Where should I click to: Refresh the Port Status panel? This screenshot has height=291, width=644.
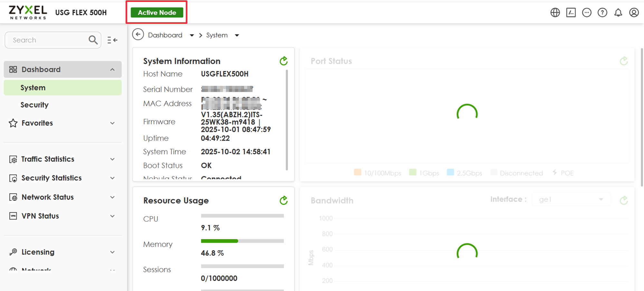tap(624, 61)
